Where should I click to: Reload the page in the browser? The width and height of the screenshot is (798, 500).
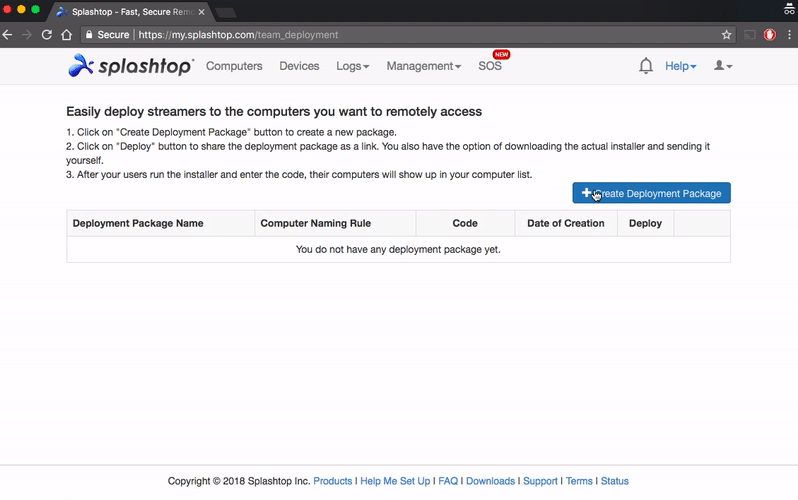point(46,34)
